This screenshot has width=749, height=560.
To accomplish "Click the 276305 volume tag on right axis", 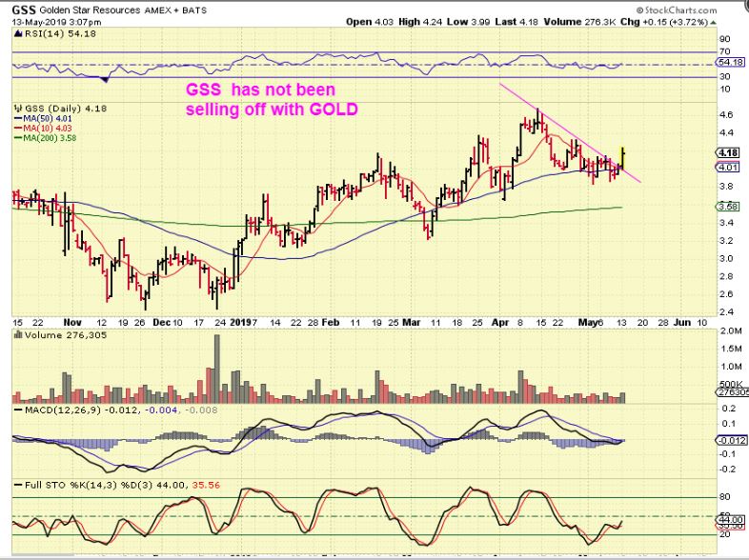I will coord(732,392).
